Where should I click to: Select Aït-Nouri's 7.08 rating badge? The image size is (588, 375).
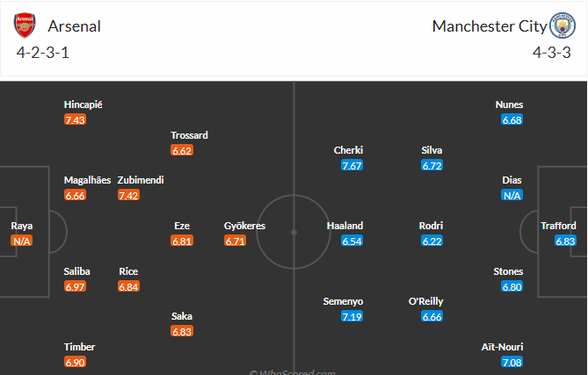pos(512,362)
